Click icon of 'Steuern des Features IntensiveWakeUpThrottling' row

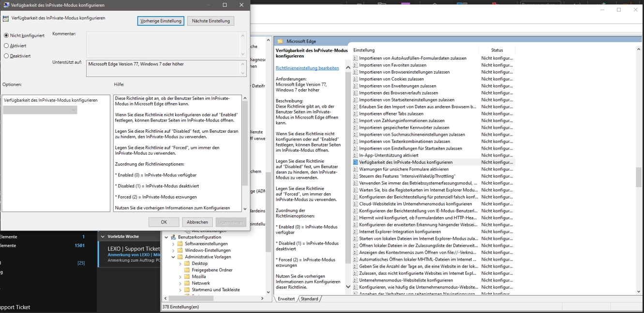pos(356,176)
